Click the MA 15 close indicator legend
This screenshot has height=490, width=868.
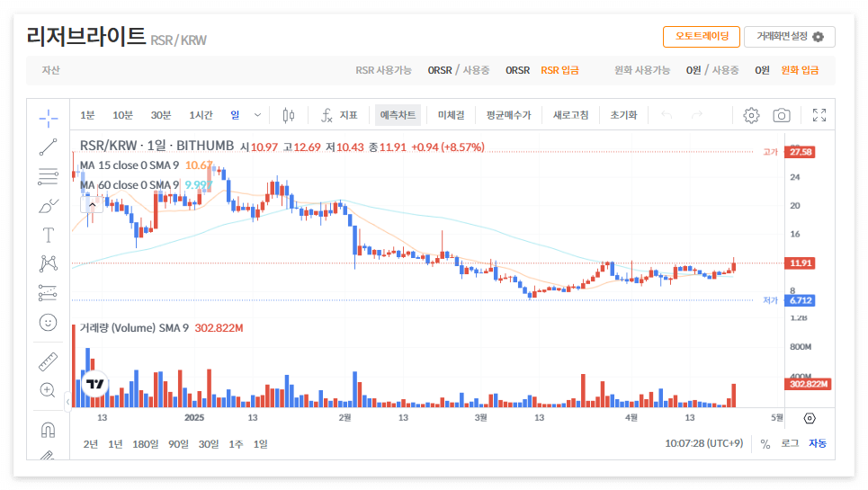[x=130, y=165]
